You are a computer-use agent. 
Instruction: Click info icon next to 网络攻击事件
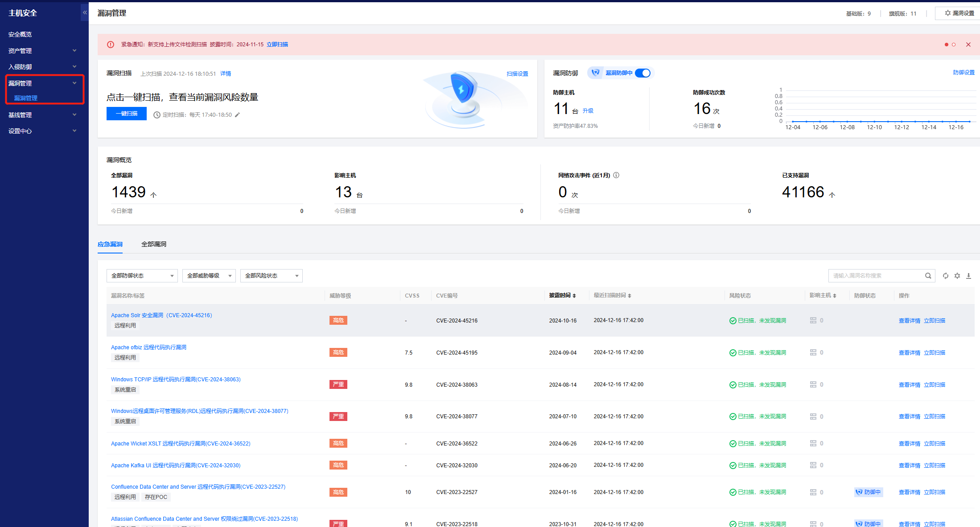click(x=616, y=175)
